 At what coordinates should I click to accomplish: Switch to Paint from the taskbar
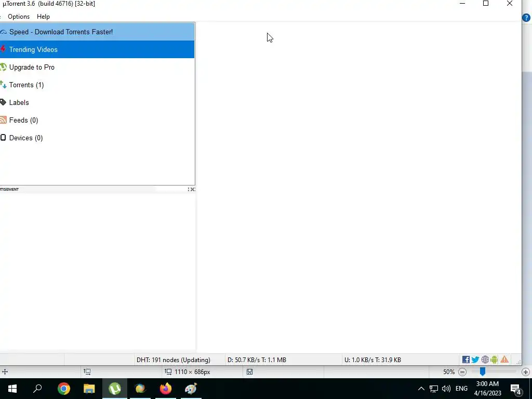click(x=191, y=389)
